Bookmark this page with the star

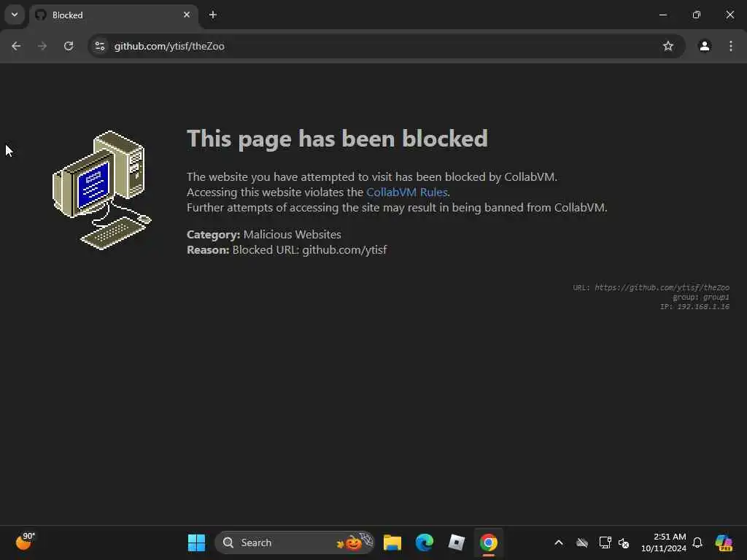pos(668,46)
